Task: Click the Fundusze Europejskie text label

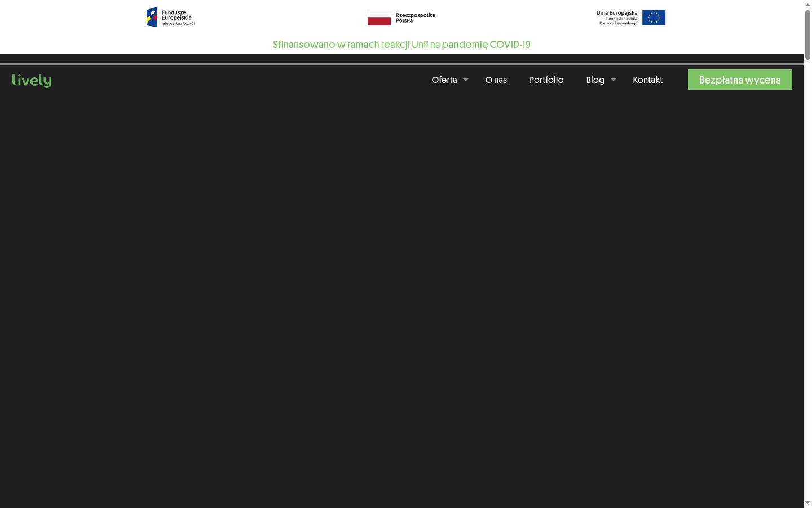Action: (x=178, y=15)
